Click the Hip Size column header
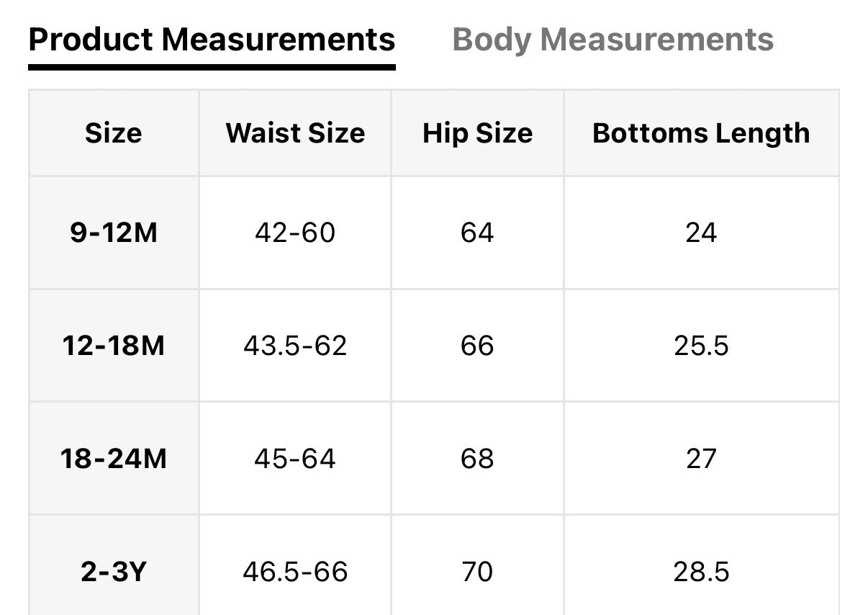868x615 pixels. (477, 133)
